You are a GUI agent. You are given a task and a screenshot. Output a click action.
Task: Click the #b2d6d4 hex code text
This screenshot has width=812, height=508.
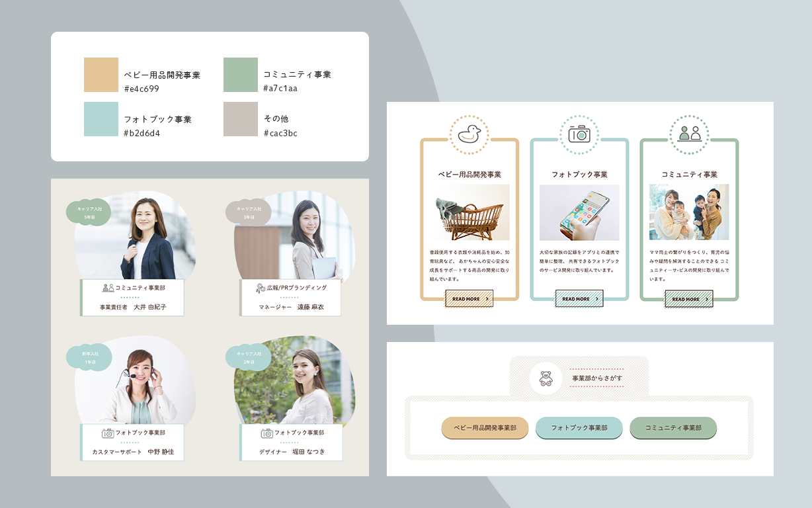tap(142, 133)
